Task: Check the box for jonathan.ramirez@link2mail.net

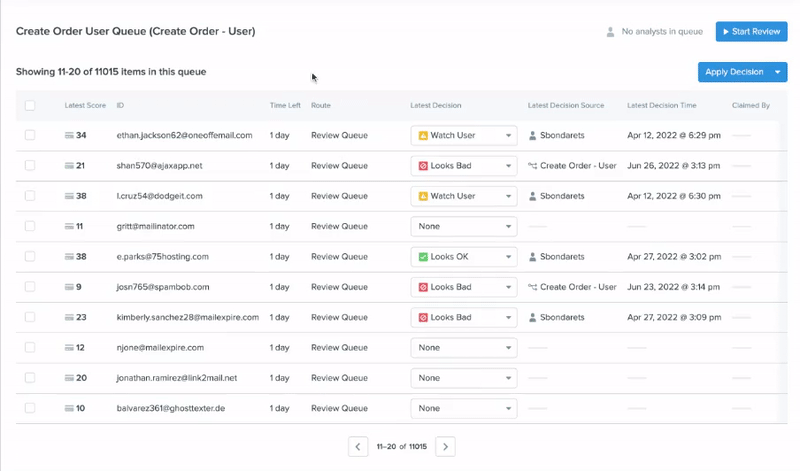Action: [x=30, y=378]
